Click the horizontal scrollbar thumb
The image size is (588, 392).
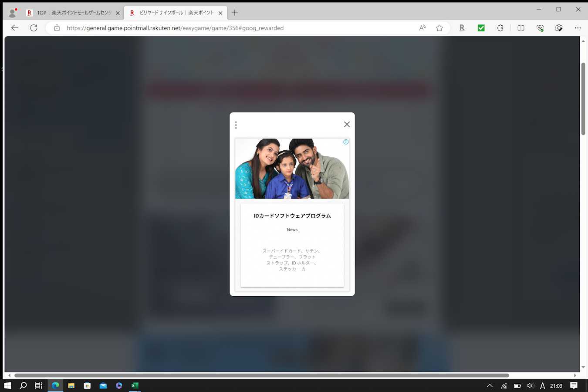pos(262,375)
